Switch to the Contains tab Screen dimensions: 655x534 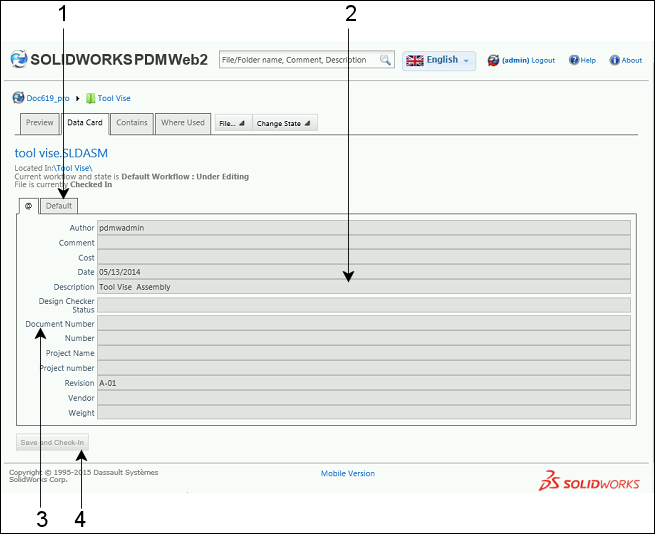click(x=132, y=123)
